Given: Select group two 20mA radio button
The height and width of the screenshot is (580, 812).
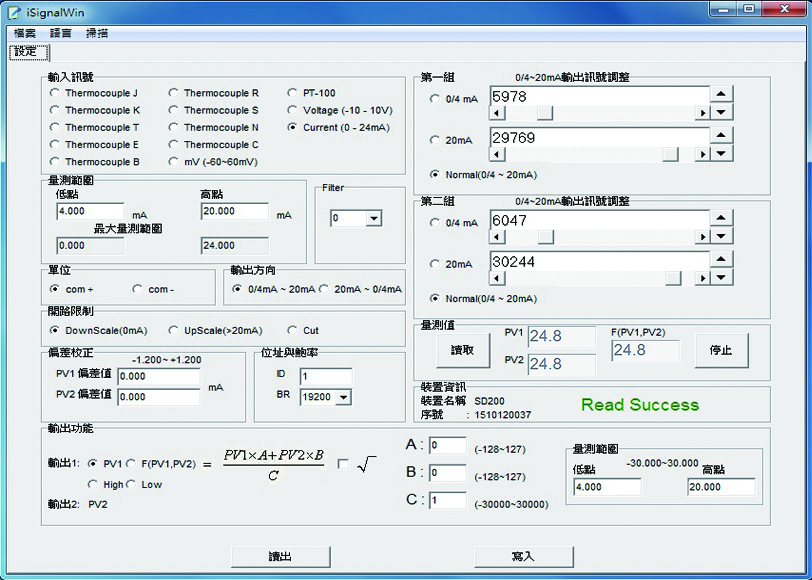Looking at the screenshot, I should click(434, 264).
